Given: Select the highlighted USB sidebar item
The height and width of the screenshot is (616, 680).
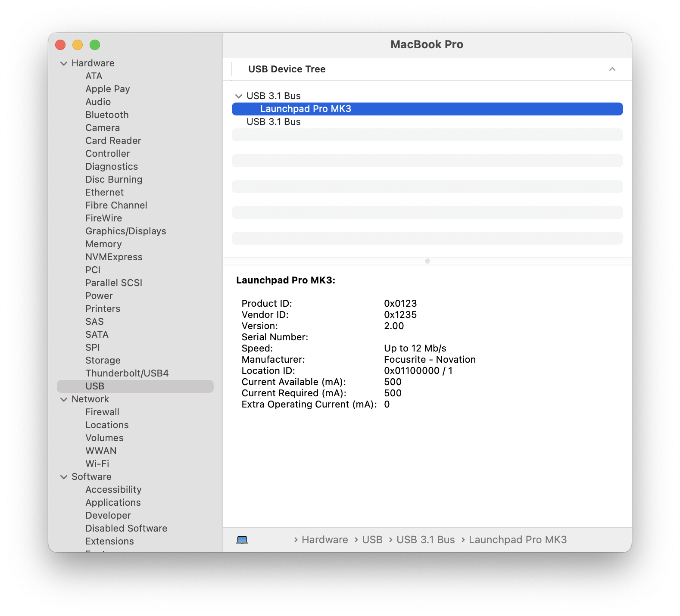Looking at the screenshot, I should (135, 386).
